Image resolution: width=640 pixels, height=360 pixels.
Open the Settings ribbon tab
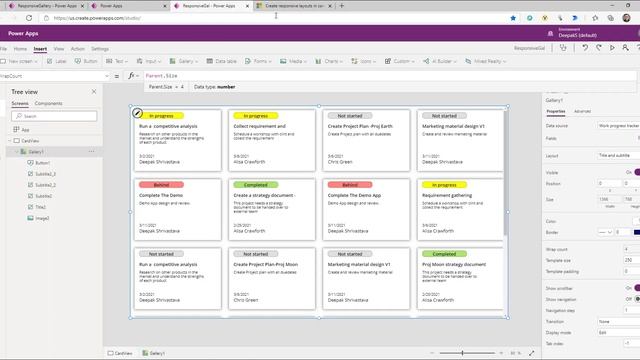[x=100, y=49]
